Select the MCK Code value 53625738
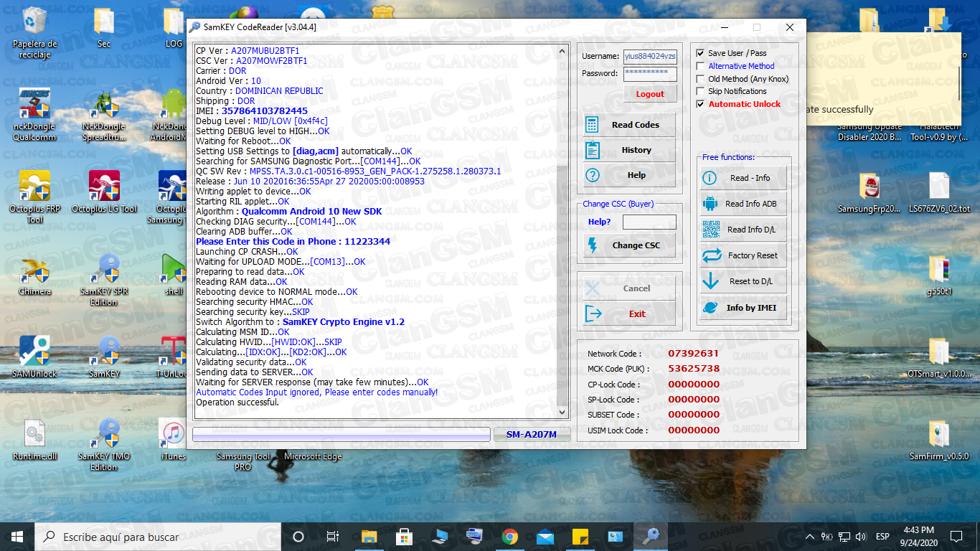The image size is (980, 551). point(693,369)
